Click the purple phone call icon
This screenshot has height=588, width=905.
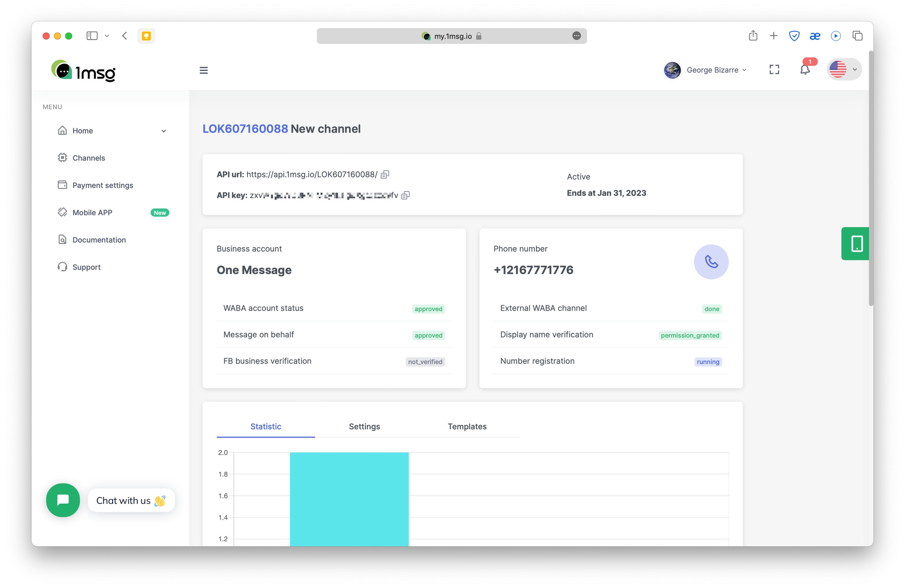pos(711,262)
